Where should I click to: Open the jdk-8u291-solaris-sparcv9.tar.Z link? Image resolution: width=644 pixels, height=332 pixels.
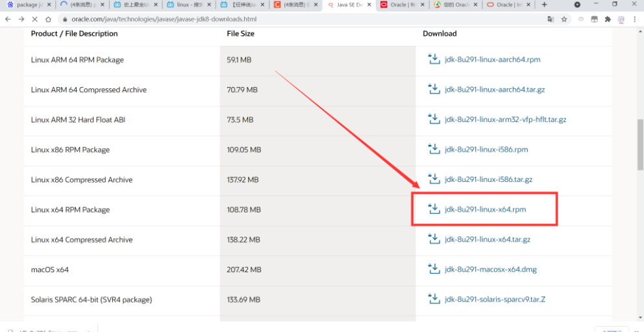495,300
